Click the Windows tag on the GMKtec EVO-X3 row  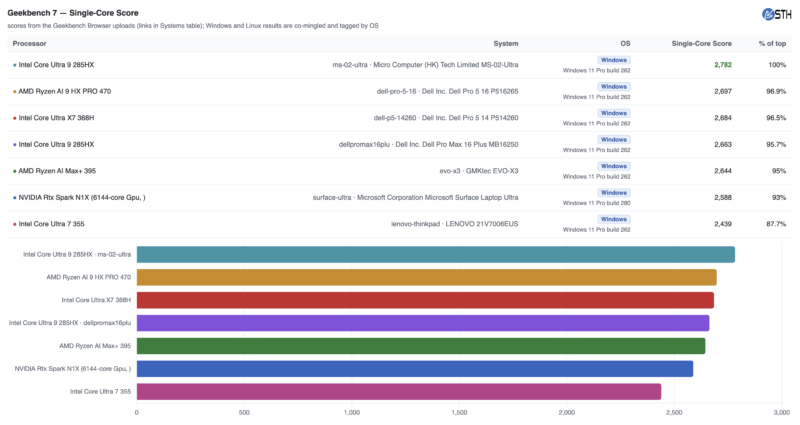coord(613,166)
